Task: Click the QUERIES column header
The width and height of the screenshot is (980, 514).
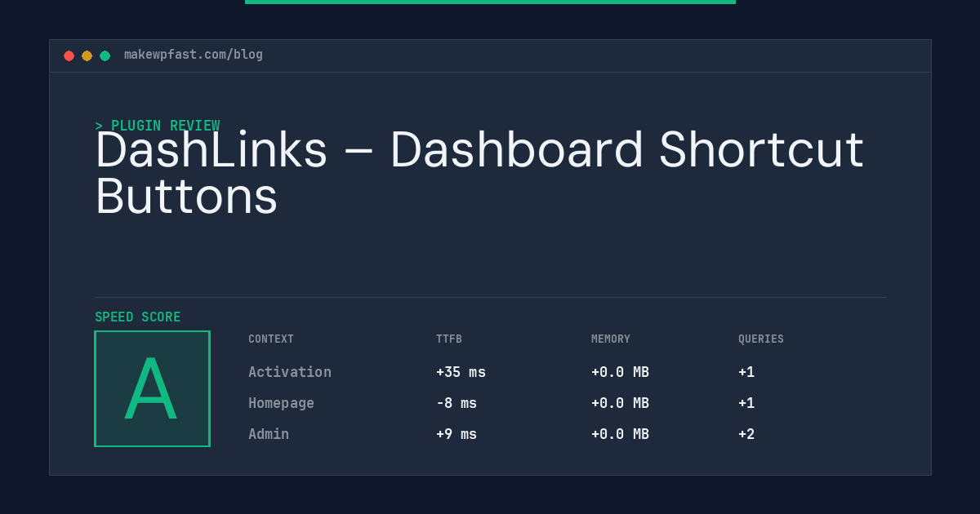Action: (761, 339)
